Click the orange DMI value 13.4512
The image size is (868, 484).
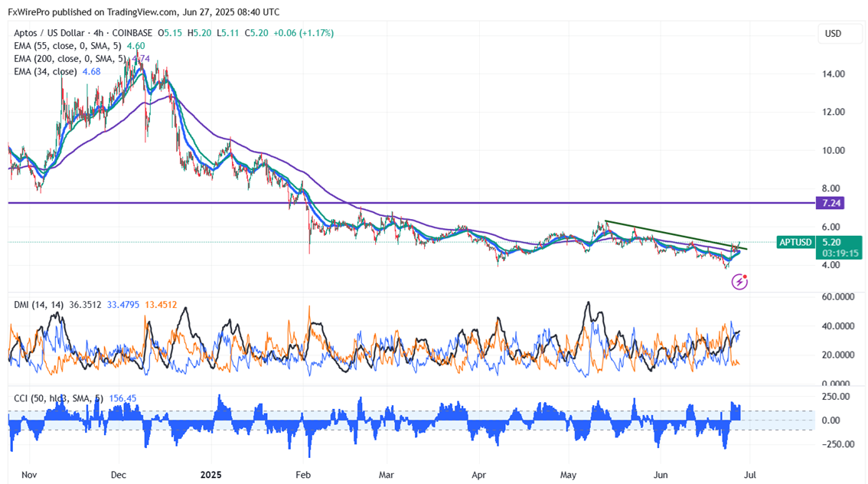click(x=161, y=305)
